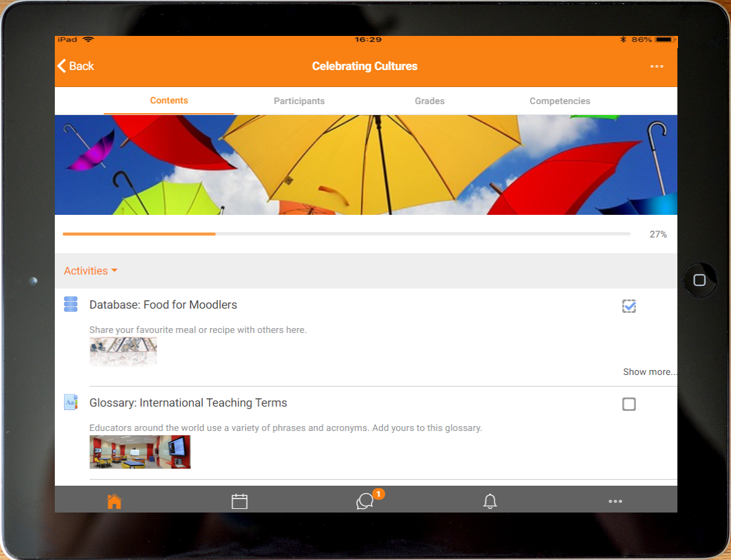Open messages chat bubble icon
The width and height of the screenshot is (731, 560).
coord(365,501)
